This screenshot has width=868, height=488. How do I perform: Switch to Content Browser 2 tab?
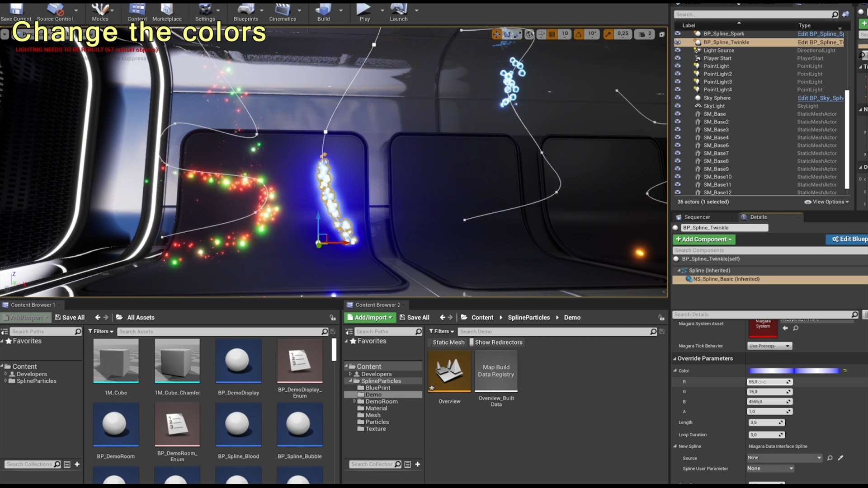click(x=377, y=305)
